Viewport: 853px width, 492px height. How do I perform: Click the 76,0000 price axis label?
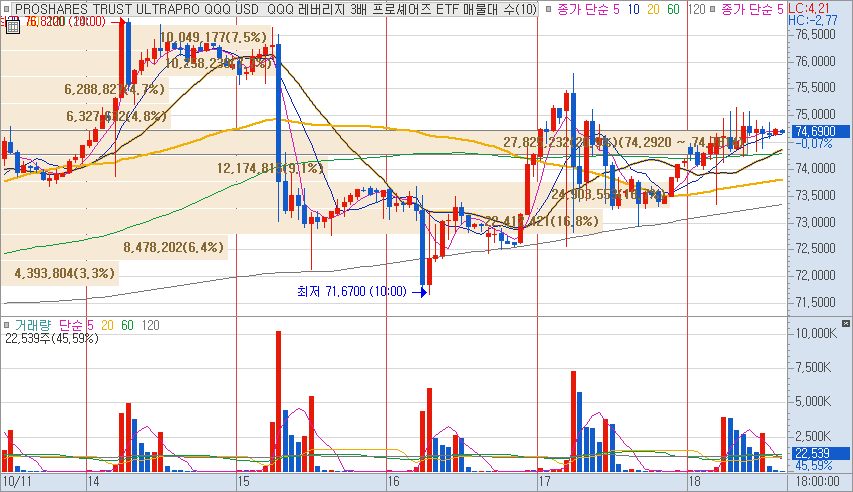point(815,61)
